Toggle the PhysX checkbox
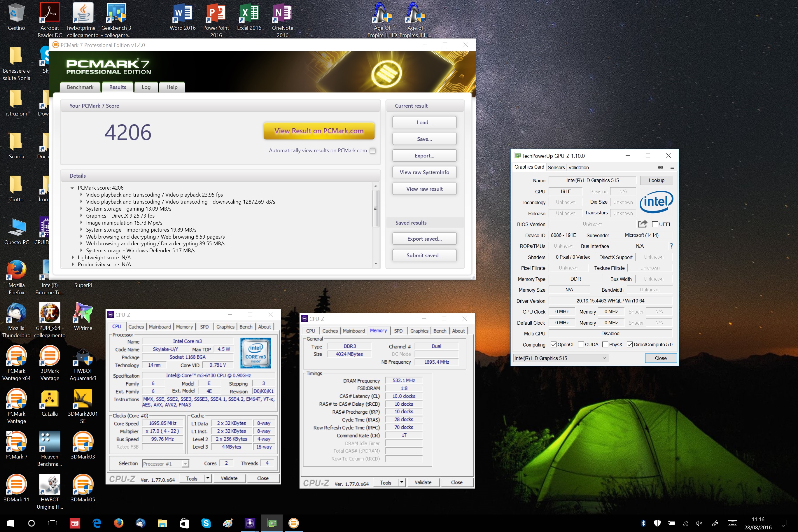798x532 pixels. click(x=605, y=344)
